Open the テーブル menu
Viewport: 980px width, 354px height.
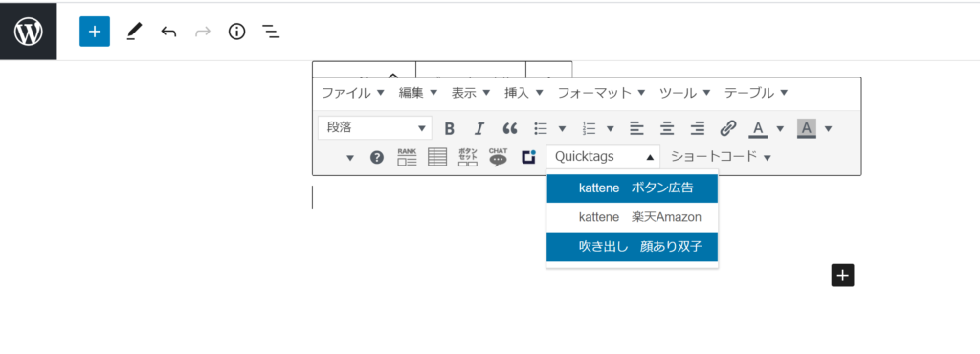[756, 93]
